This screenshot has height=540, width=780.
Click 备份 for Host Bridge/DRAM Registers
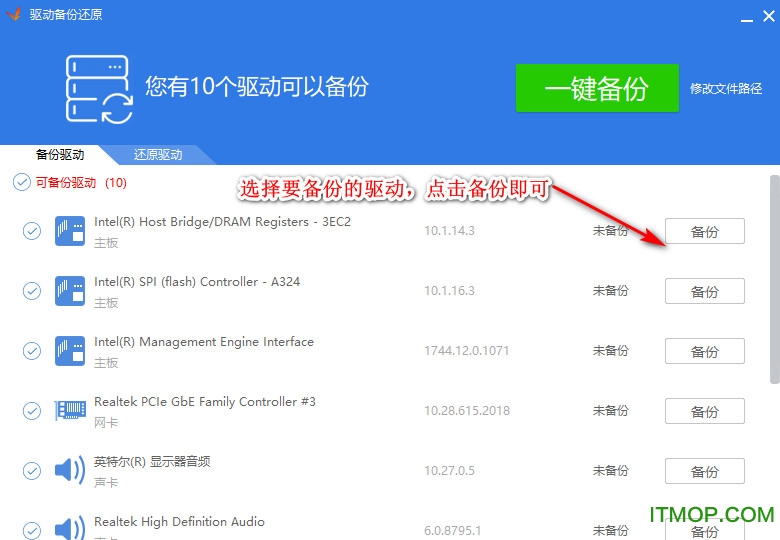[704, 231]
